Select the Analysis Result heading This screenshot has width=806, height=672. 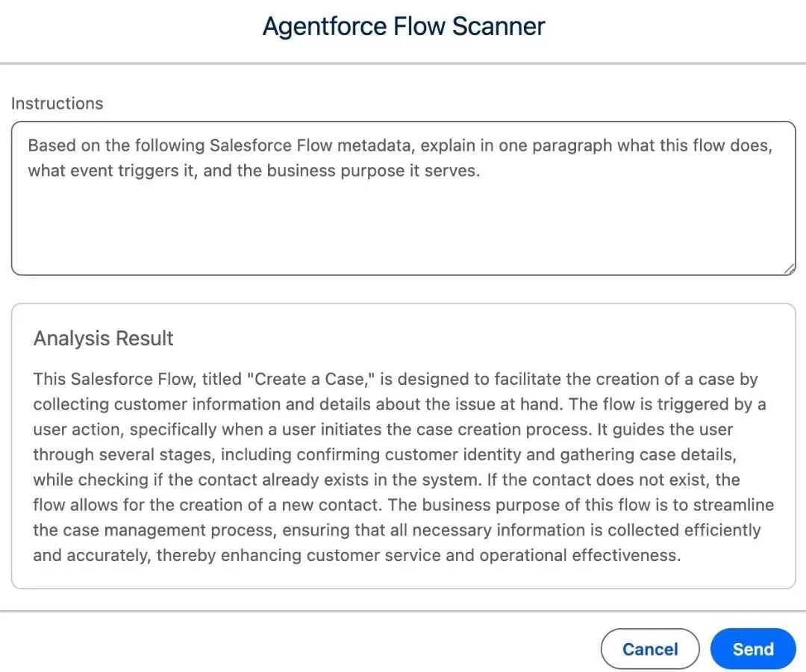point(103,339)
